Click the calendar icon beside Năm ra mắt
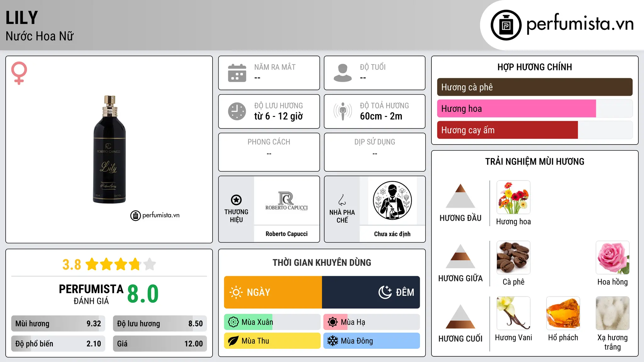 click(237, 73)
